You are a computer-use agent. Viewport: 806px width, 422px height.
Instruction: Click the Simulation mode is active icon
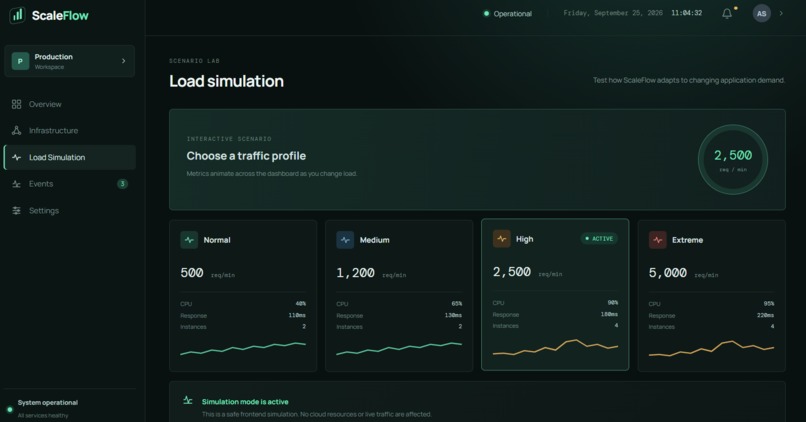tap(188, 400)
